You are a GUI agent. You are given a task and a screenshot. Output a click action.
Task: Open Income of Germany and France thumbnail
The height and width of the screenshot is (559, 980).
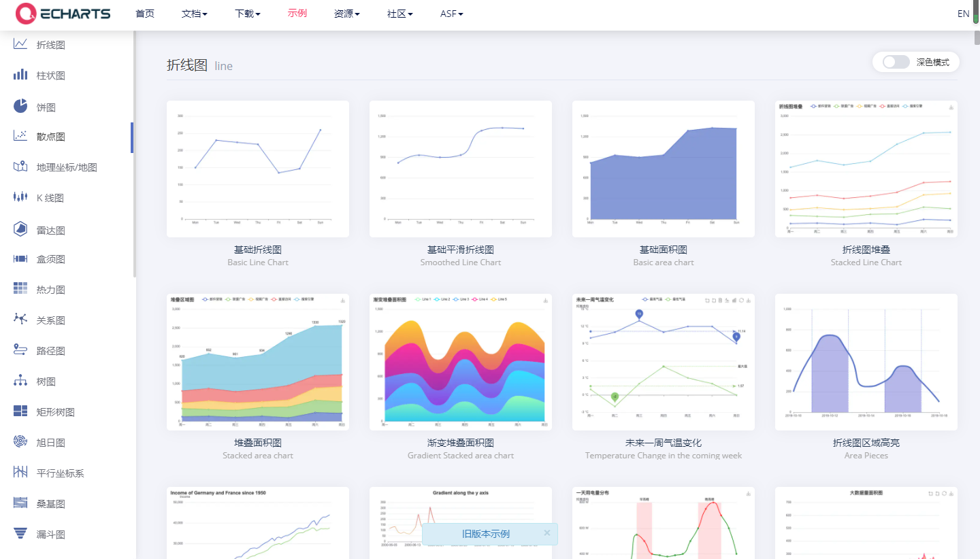258,523
